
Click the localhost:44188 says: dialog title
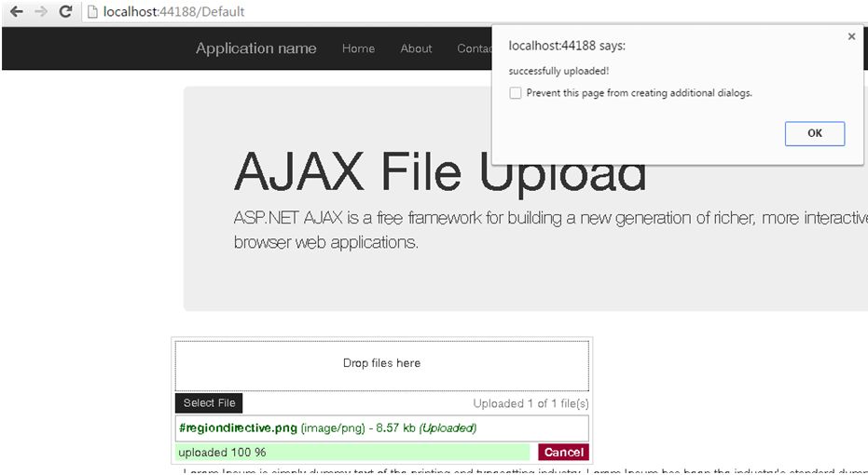(567, 46)
